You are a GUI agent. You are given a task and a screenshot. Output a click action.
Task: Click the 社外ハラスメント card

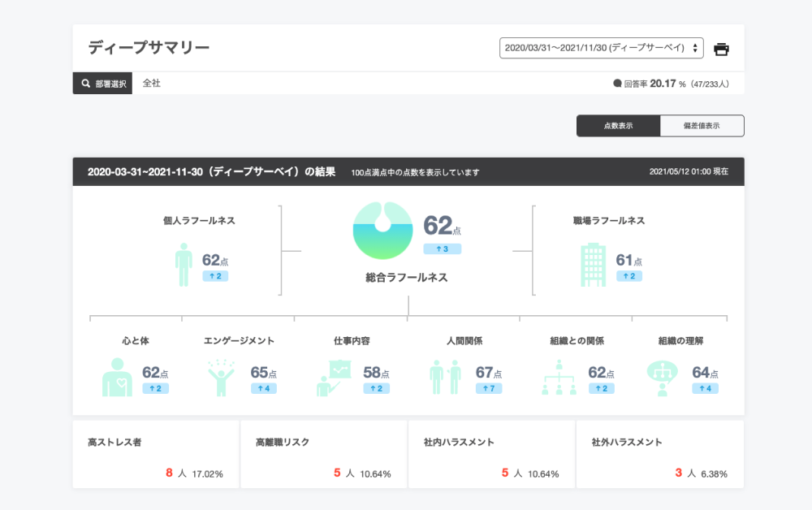(659, 455)
